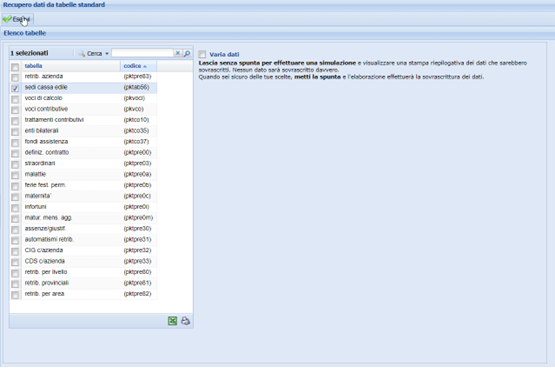This screenshot has width=555, height=368.
Task: Select the 'voci contributive' row text
Action: [46, 109]
